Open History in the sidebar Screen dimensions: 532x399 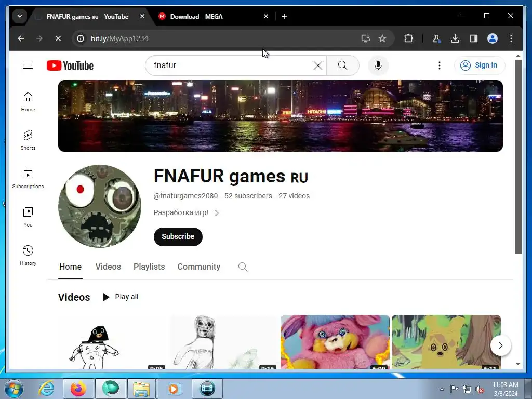coord(28,256)
